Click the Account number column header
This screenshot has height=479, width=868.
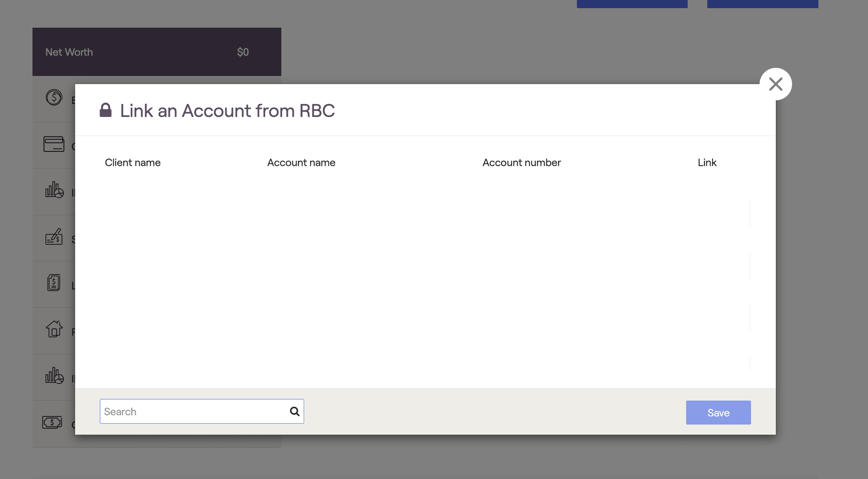coord(521,163)
